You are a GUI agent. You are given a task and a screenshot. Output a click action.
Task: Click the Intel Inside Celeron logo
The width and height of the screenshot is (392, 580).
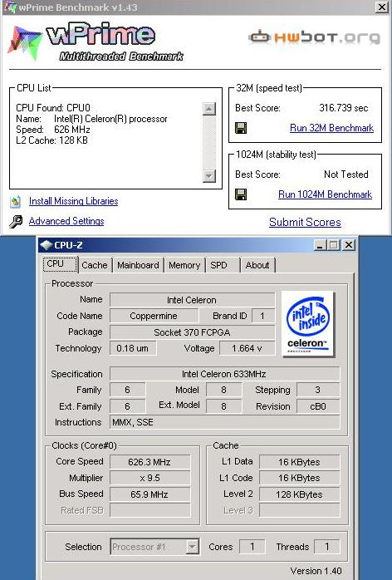point(307,324)
